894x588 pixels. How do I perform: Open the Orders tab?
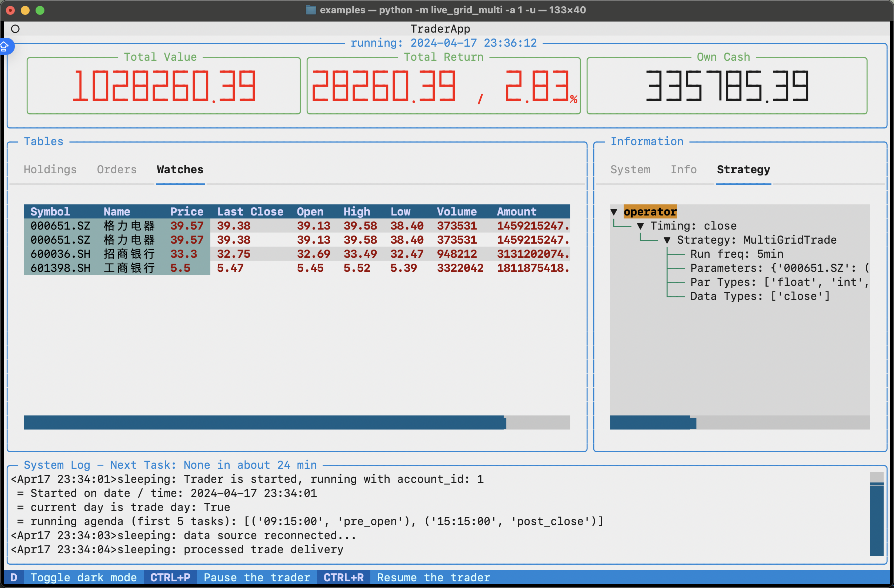click(x=116, y=170)
